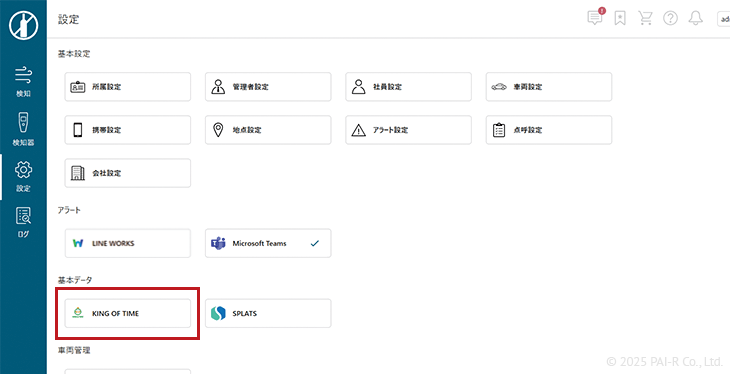Open the ログ sidebar section
The image size is (730, 374).
[x=23, y=222]
